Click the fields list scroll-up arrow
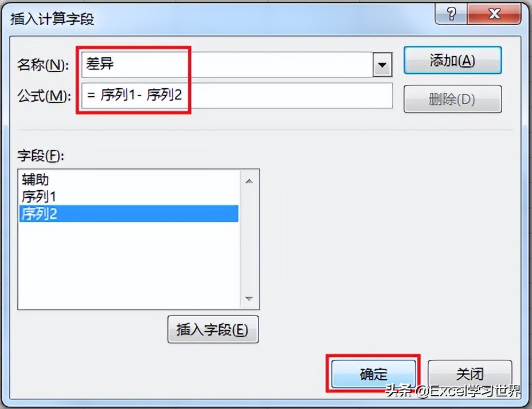Image resolution: width=532 pixels, height=409 pixels. point(249,181)
